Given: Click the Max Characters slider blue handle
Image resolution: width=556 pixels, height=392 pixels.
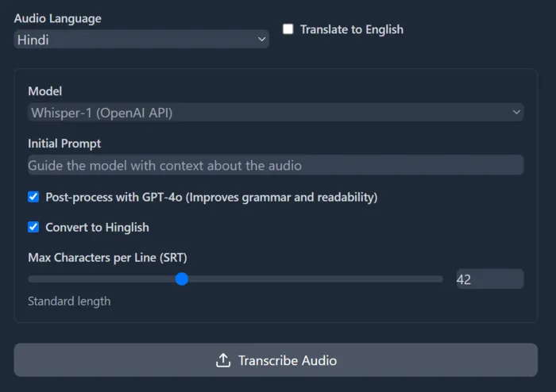Looking at the screenshot, I should pos(182,279).
